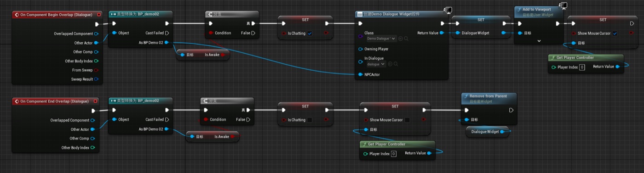Click Cast Failed pin in Begin Overlap chain
The height and width of the screenshot is (173, 644).
pyautogui.click(x=167, y=33)
